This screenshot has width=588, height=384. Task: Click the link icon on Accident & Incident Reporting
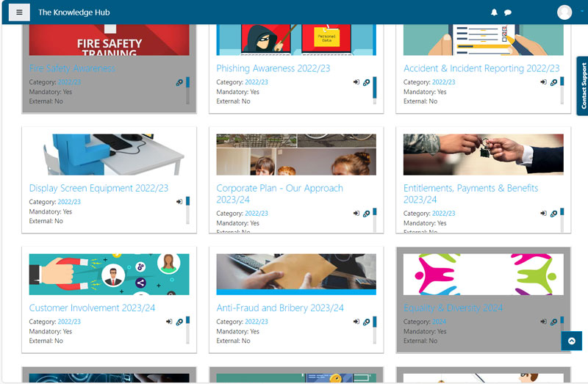coord(553,82)
